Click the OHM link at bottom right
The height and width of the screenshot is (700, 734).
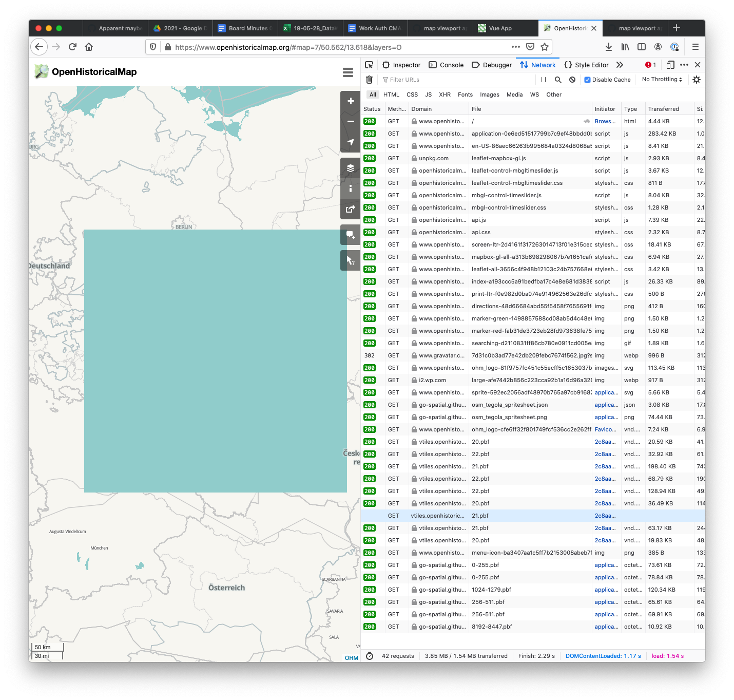click(351, 658)
